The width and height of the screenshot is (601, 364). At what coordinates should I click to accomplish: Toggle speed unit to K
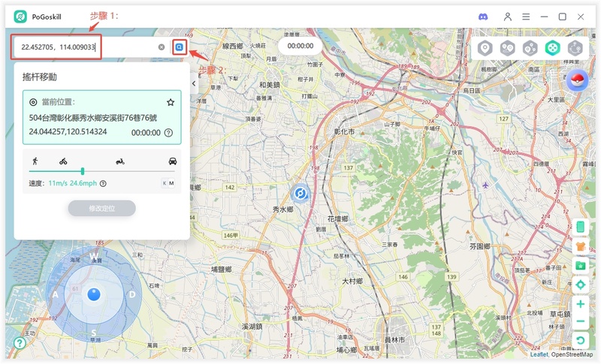[x=165, y=183]
